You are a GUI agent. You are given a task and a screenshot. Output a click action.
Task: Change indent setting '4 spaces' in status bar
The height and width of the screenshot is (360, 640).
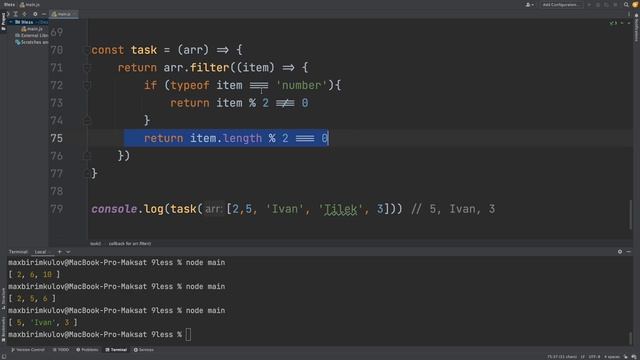[612, 357]
